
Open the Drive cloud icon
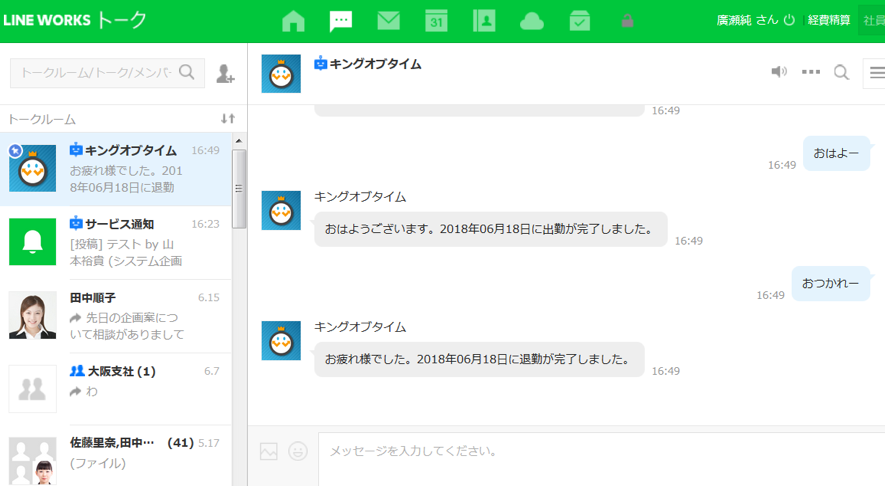(532, 21)
